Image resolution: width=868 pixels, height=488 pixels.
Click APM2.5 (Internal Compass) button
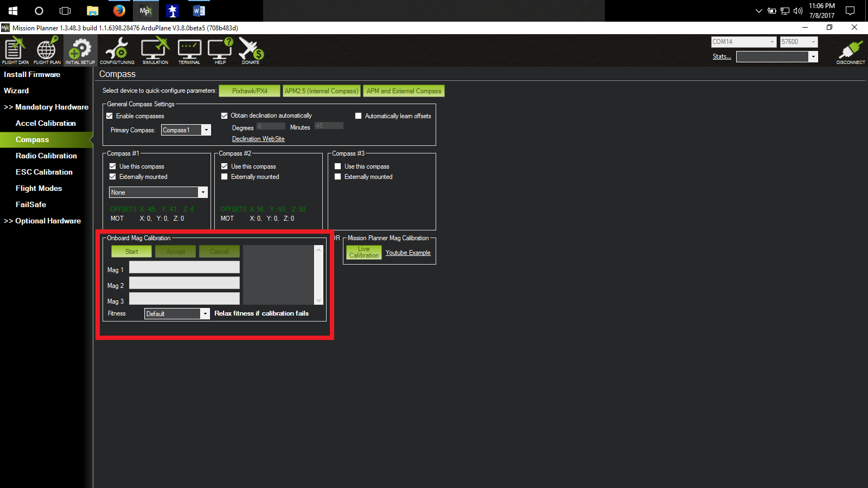point(321,91)
